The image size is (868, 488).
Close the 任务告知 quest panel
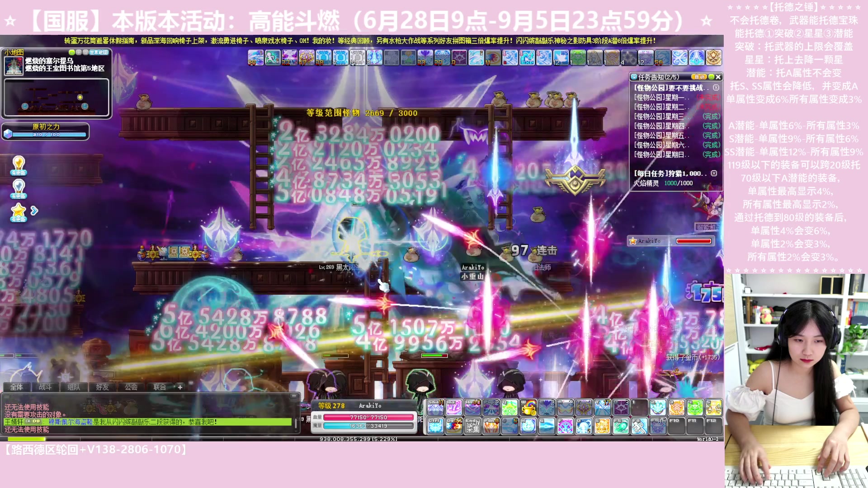[x=718, y=77]
